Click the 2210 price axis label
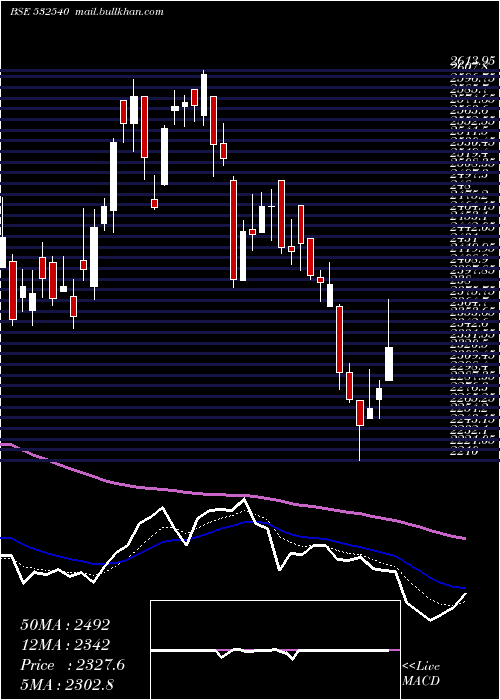This screenshot has width=500, height=700. point(464,452)
